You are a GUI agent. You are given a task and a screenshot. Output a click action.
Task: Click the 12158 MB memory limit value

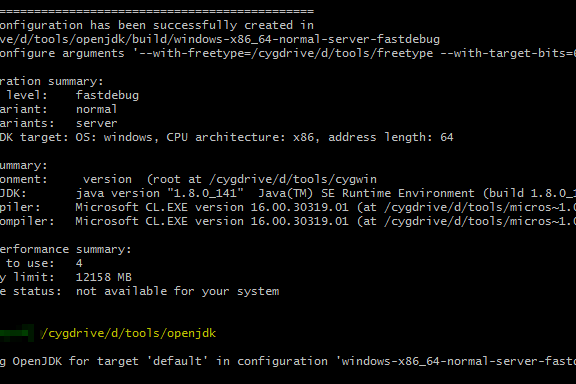click(x=104, y=277)
